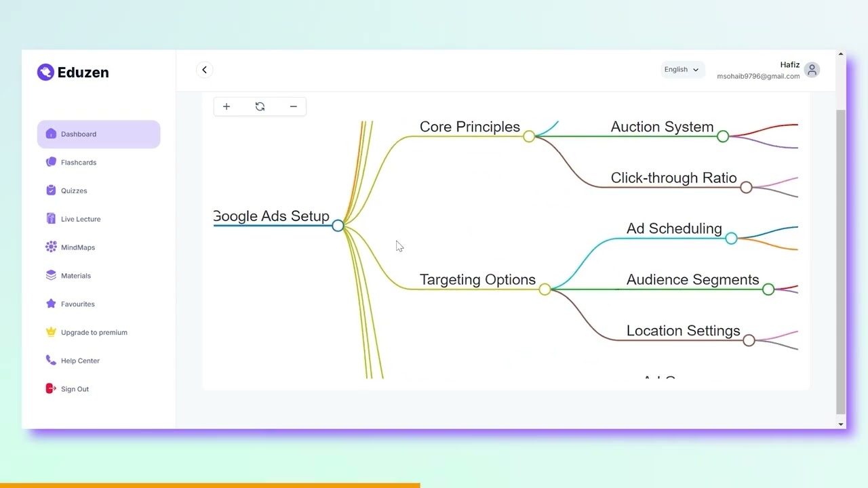Click the Hafiz username
The width and height of the screenshot is (868, 488).
pyautogui.click(x=789, y=65)
